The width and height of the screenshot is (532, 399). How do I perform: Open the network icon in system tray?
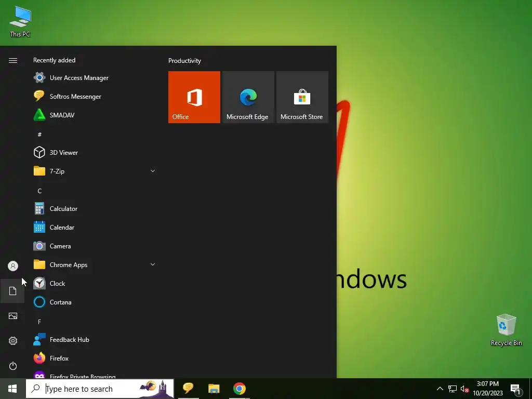(453, 389)
